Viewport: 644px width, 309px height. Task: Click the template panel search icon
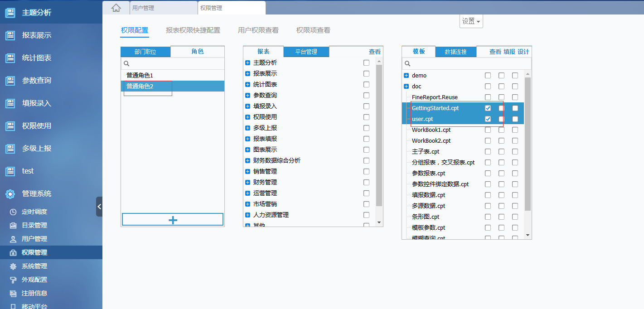[407, 64]
